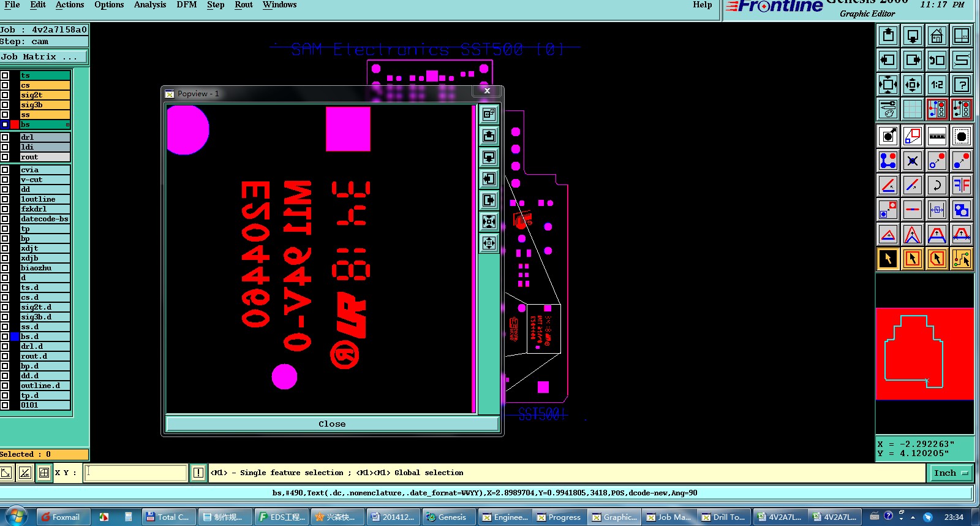Open the Job Matrix ... selector
Screen dimensions: 980x526
coord(43,56)
